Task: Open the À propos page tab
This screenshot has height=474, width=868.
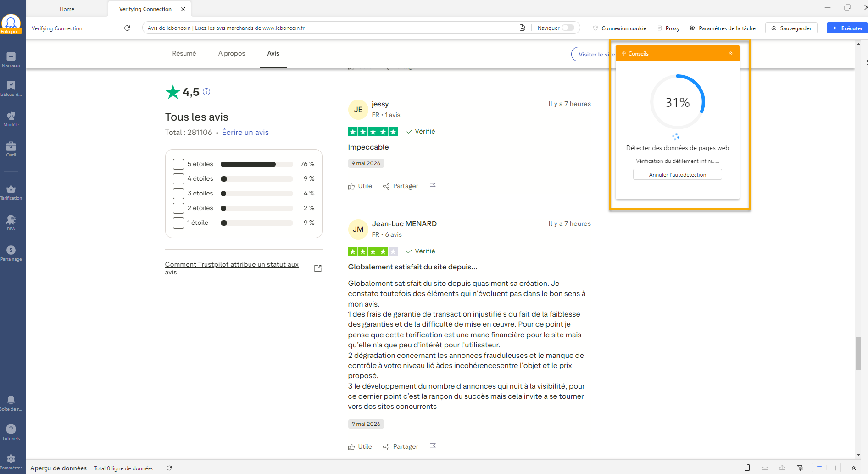Action: pyautogui.click(x=232, y=53)
